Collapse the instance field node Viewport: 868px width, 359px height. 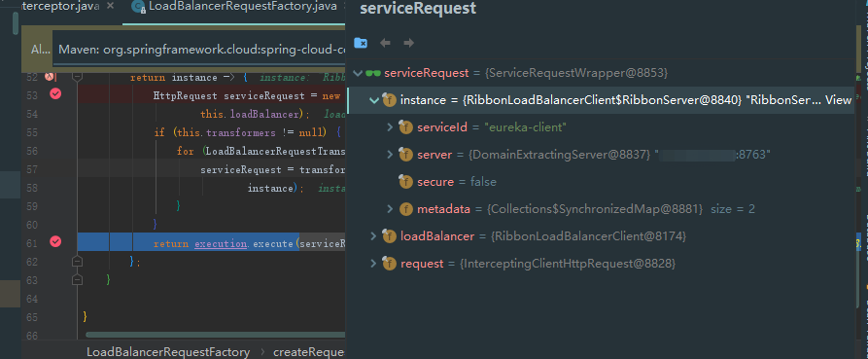click(x=374, y=100)
